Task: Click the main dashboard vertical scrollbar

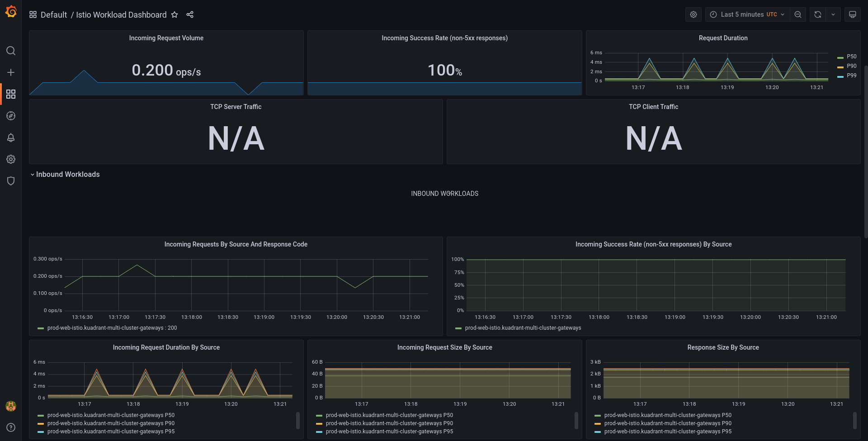Action: [866, 152]
